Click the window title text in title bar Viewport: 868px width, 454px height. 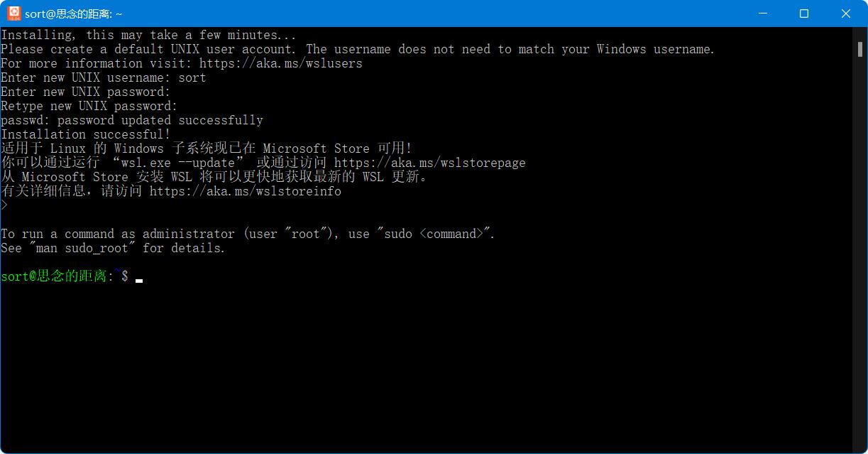point(74,13)
